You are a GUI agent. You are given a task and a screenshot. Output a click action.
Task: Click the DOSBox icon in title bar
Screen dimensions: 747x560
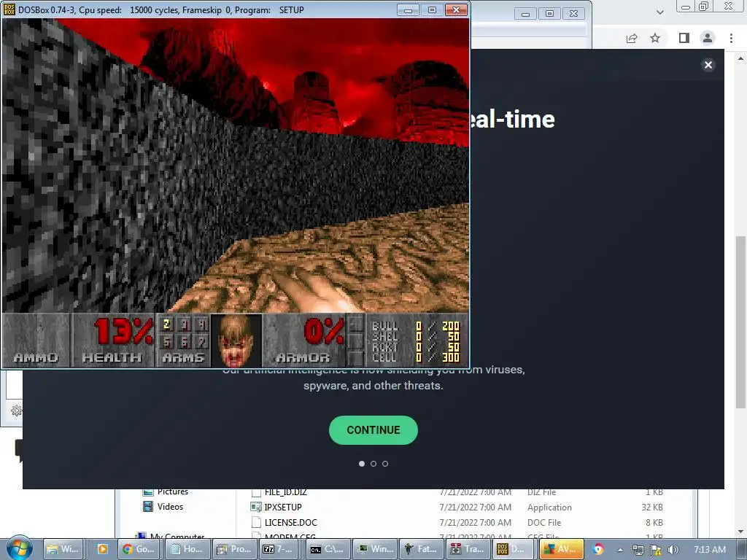[9, 9]
